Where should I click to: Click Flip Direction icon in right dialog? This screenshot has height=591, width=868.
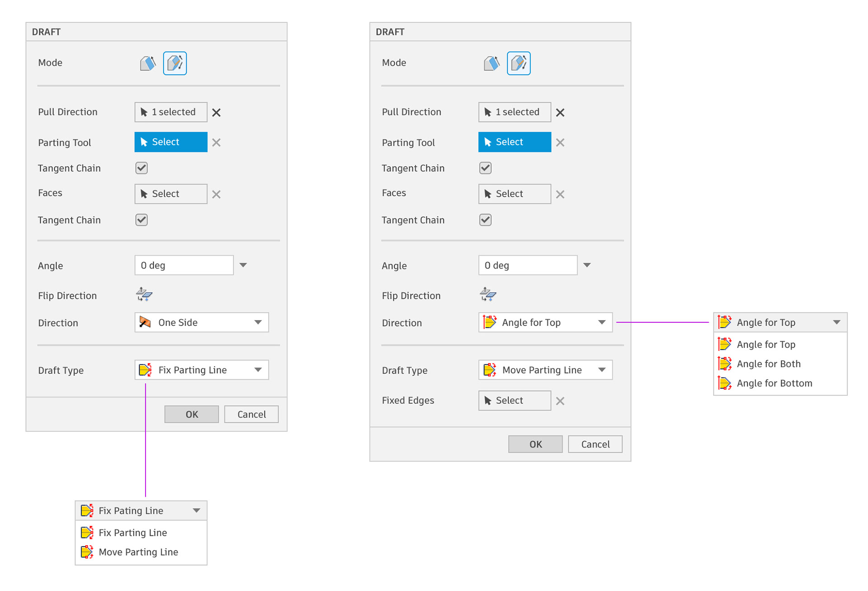[488, 295]
